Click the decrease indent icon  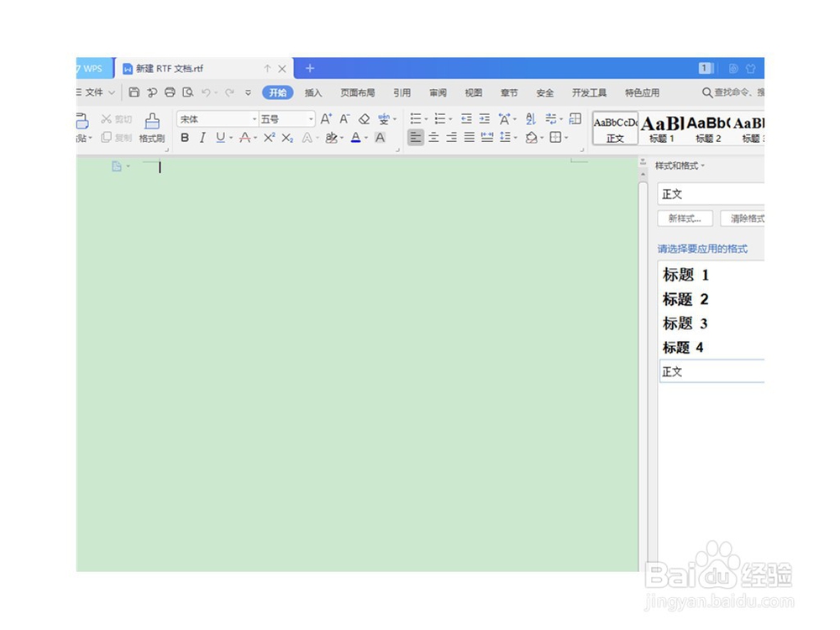tap(466, 119)
